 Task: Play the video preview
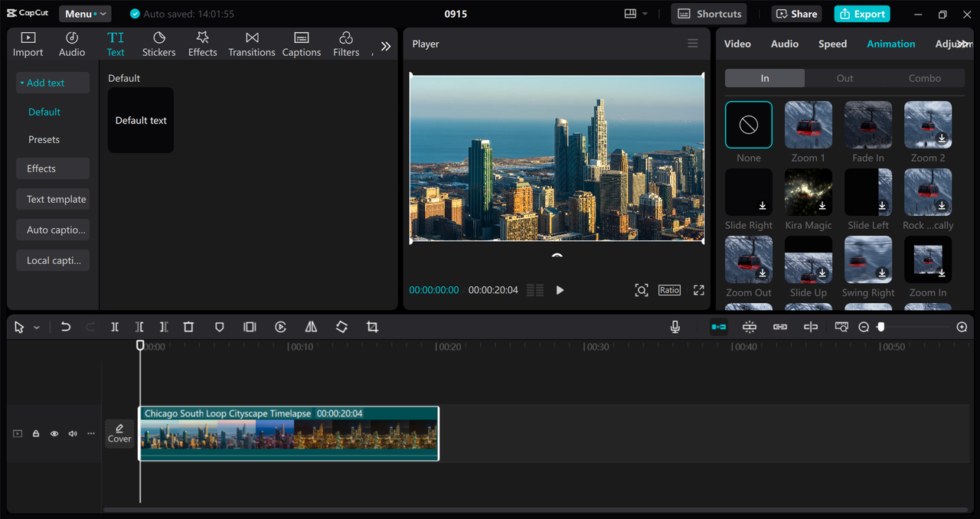(560, 290)
